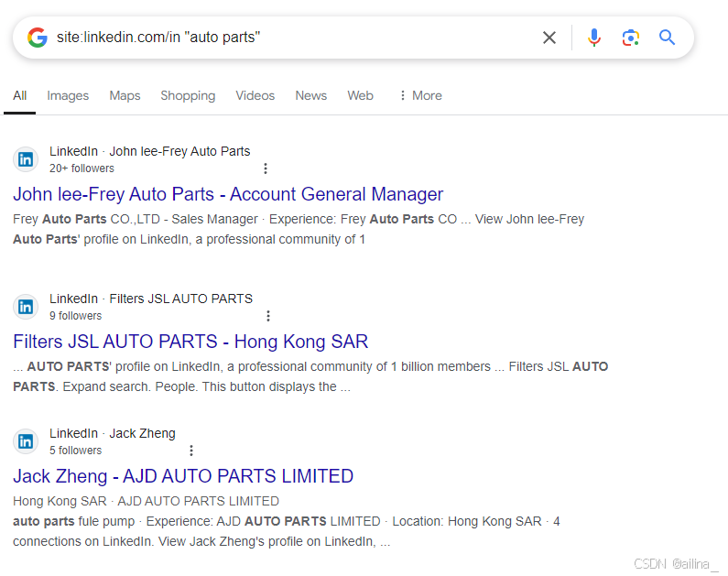This screenshot has width=728, height=576.
Task: Open options menu for Jack Zheng result
Action: [x=191, y=451]
